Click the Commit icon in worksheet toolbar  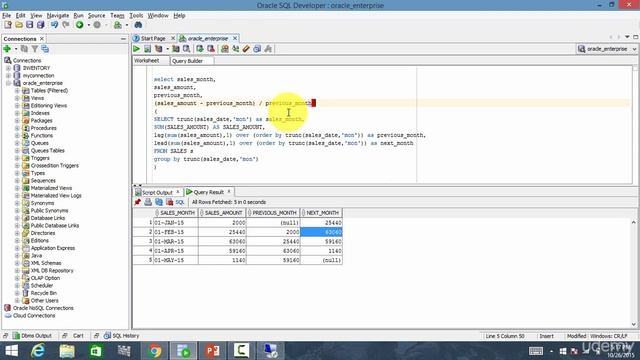pyautogui.click(x=200, y=49)
